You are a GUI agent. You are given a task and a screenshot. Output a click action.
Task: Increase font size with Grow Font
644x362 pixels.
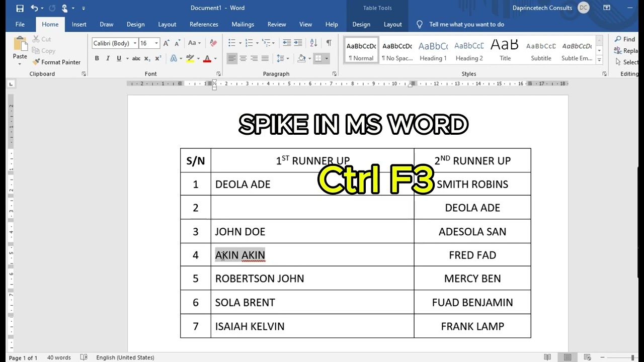pos(166,43)
